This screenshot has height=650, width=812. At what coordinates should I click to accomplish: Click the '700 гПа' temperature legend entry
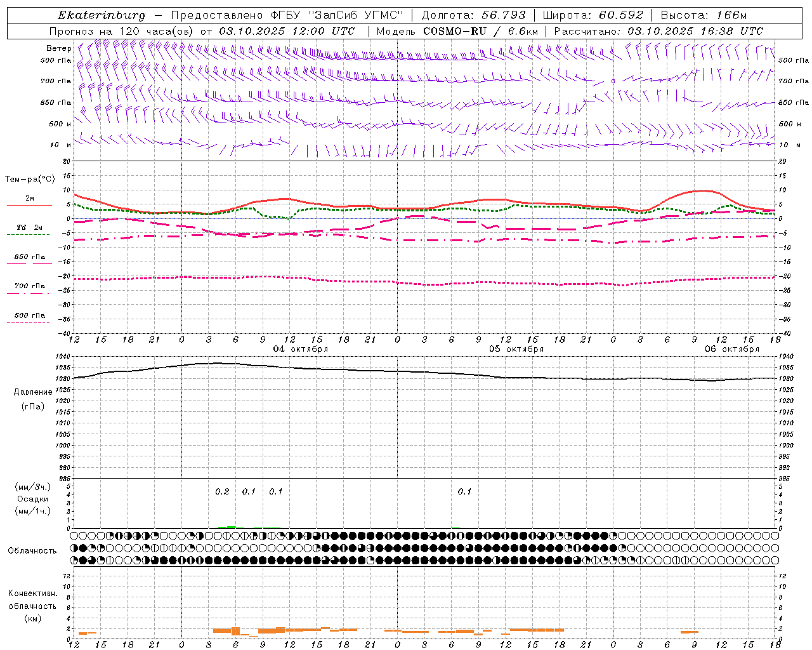click(30, 286)
